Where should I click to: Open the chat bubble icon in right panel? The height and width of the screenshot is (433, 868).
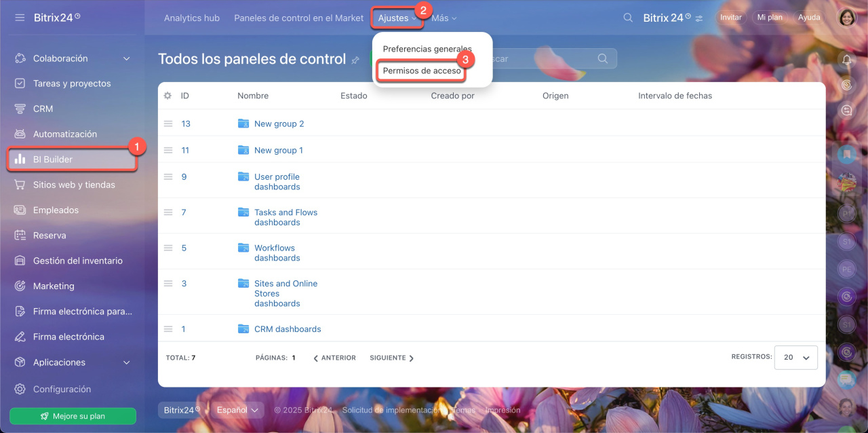coord(846,110)
